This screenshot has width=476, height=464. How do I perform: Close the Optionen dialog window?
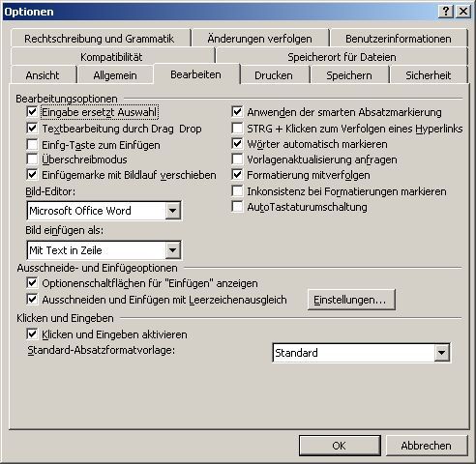point(463,12)
